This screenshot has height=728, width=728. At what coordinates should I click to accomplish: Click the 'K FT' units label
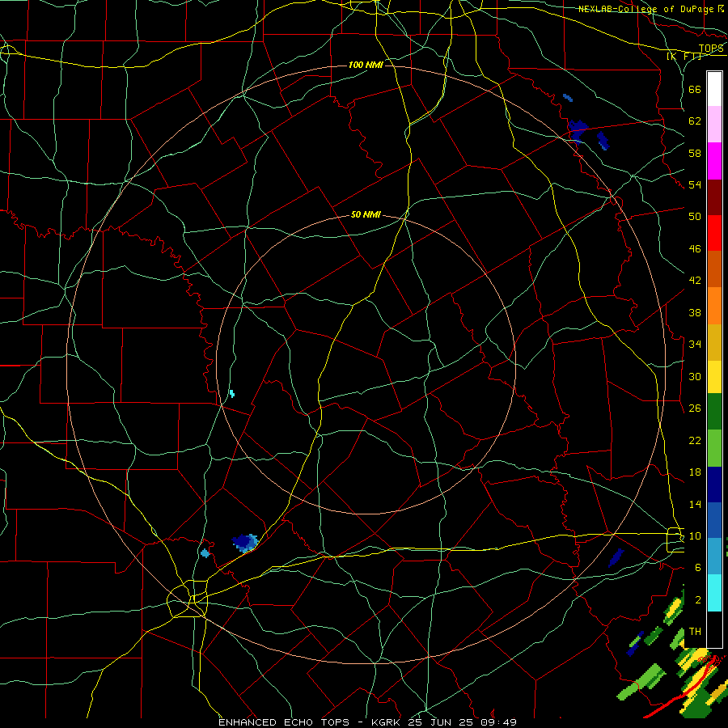[x=684, y=57]
